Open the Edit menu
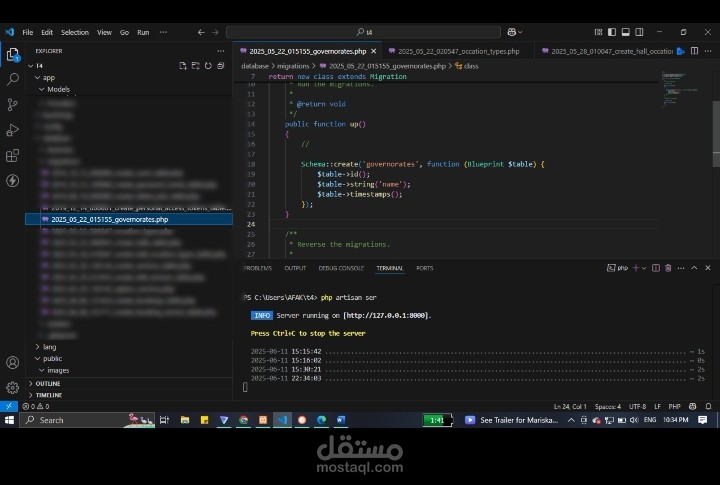This screenshot has height=485, width=720. (x=47, y=32)
